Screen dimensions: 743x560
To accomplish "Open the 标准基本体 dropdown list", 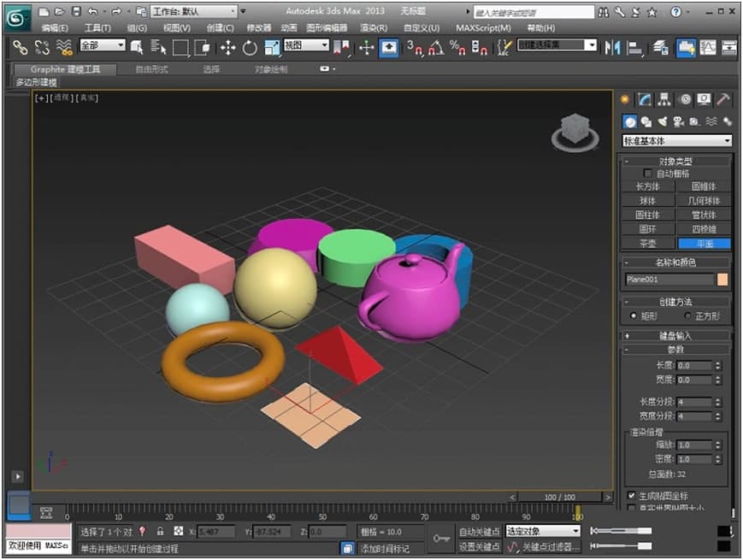I will (675, 140).
